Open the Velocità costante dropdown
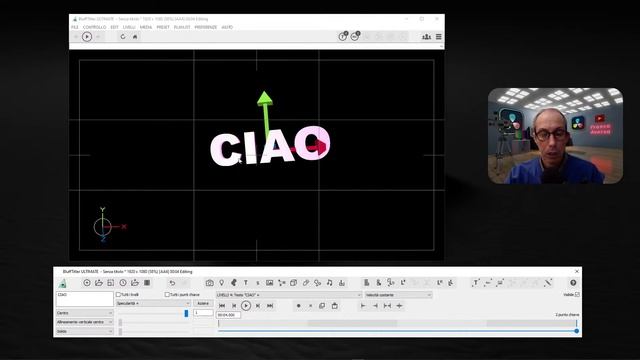The height and width of the screenshot is (360, 640). [398, 295]
